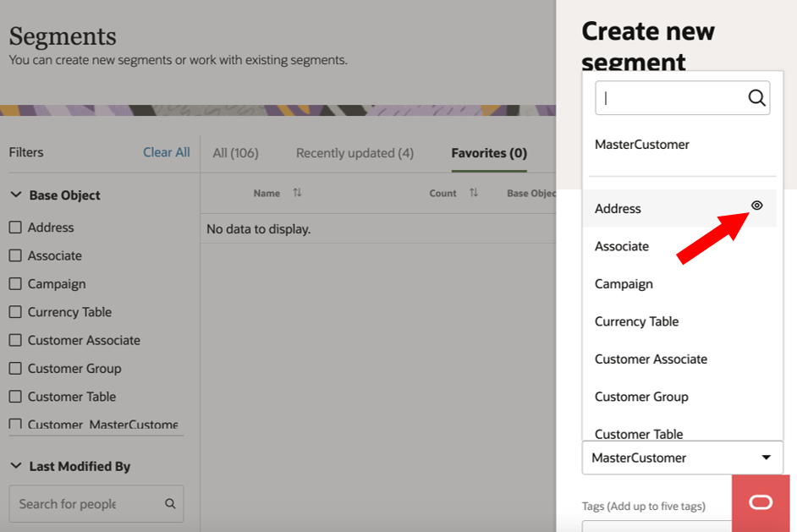Open the MasterCustomer dropdown arrow
797x532 pixels.
[766, 458]
